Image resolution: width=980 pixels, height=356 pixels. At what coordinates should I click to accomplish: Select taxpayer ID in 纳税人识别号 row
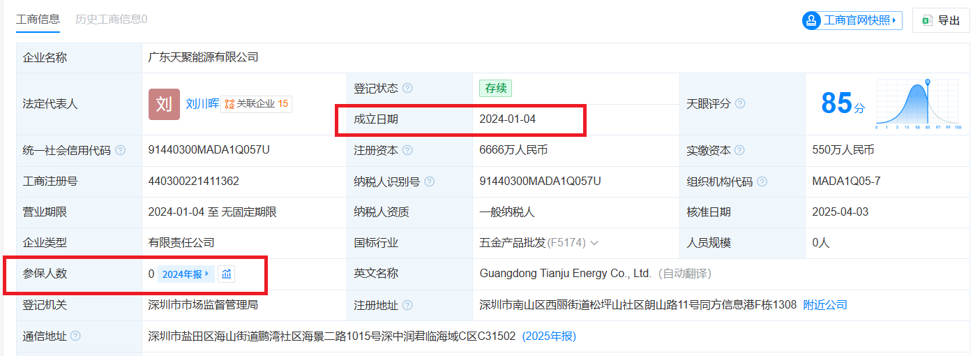pos(540,181)
